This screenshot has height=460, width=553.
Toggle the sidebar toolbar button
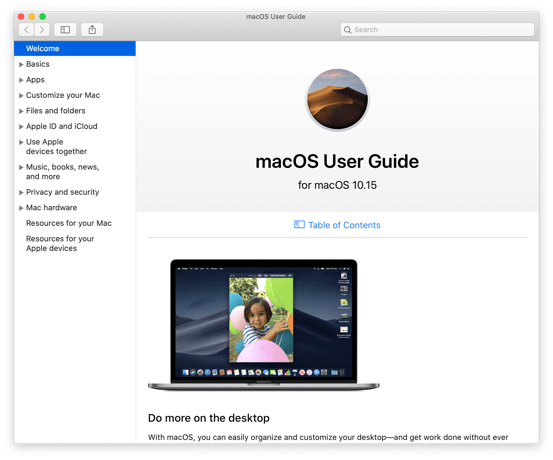pyautogui.click(x=65, y=30)
